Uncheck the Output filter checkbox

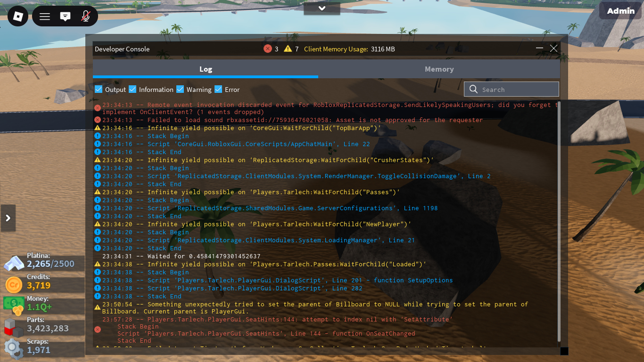click(99, 90)
